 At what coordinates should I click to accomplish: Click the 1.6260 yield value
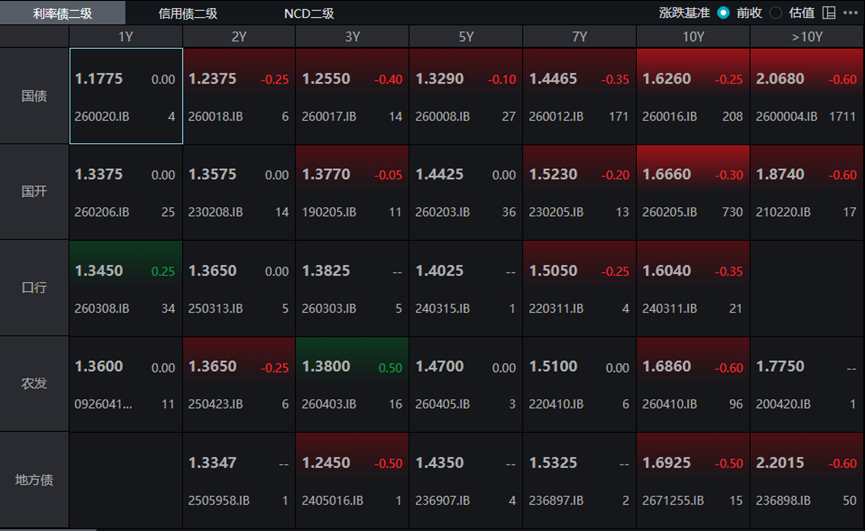click(x=666, y=79)
